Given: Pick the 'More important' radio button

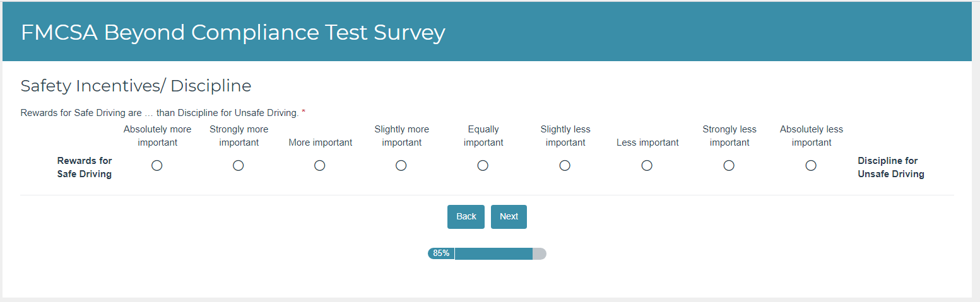Looking at the screenshot, I should [x=320, y=165].
